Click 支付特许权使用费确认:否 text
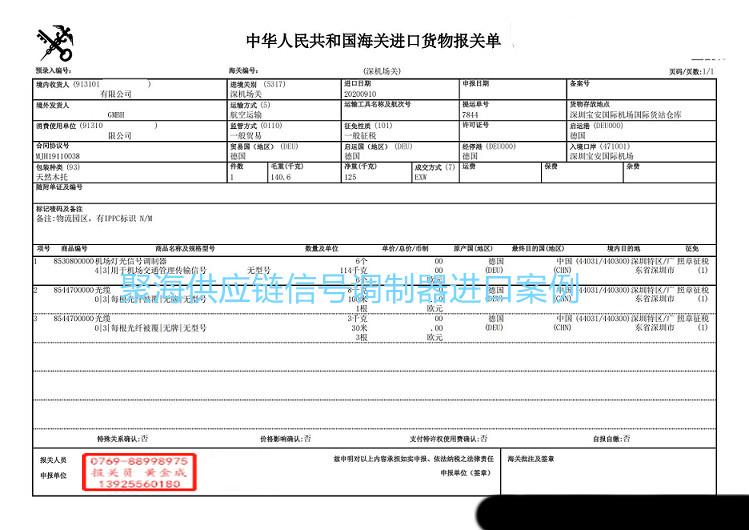 pyautogui.click(x=449, y=439)
